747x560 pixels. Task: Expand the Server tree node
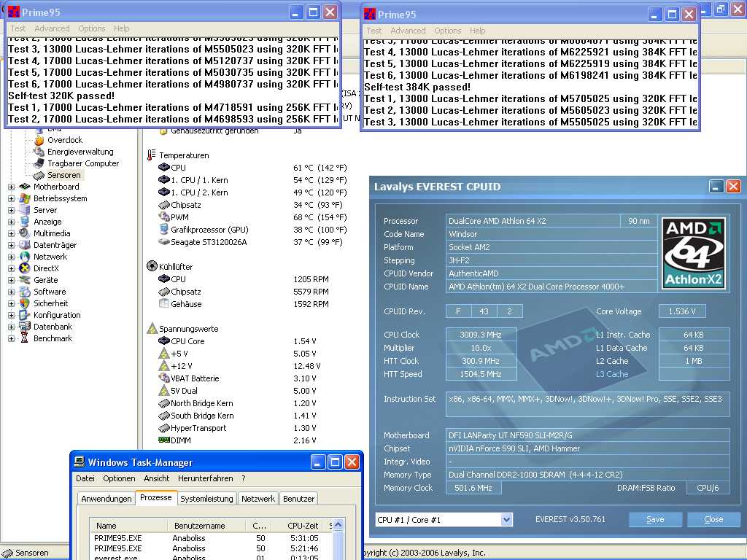coord(12,211)
